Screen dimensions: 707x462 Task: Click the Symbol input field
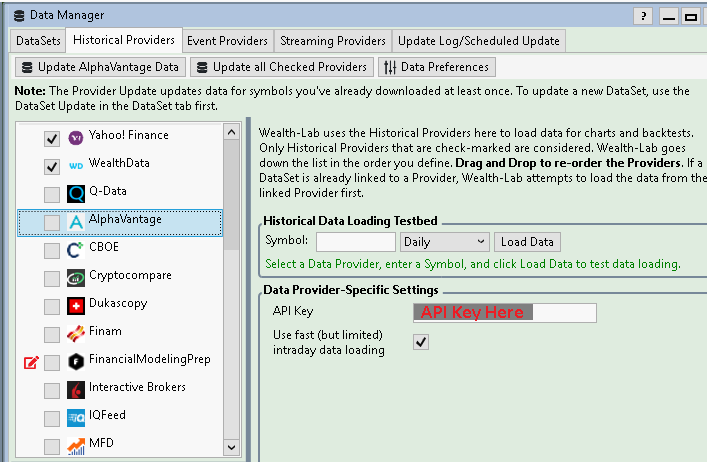point(356,242)
